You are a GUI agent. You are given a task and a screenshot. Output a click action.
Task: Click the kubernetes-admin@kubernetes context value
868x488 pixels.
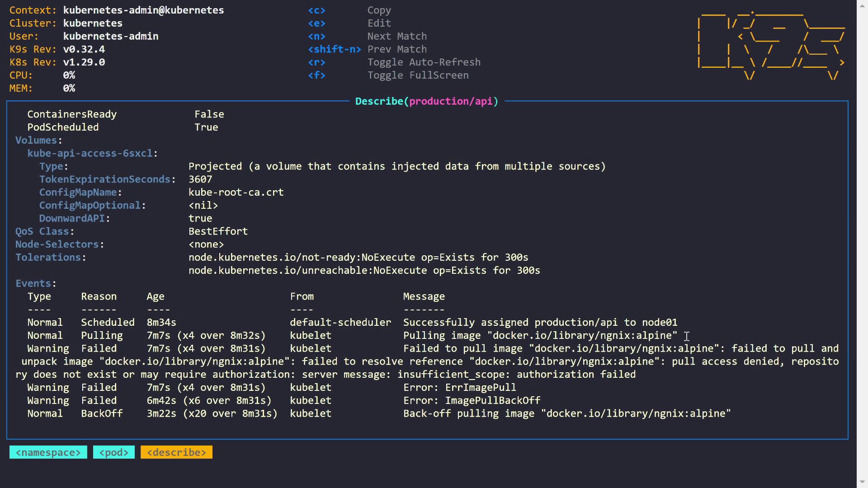(143, 10)
